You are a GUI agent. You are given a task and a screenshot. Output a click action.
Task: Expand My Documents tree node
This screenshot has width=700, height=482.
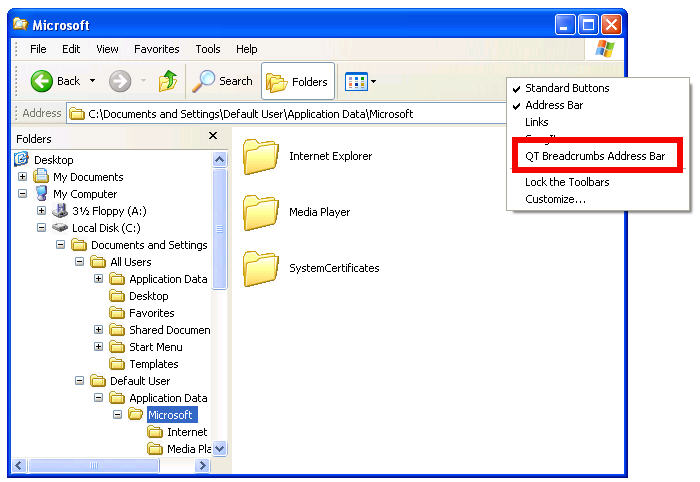coord(22,177)
